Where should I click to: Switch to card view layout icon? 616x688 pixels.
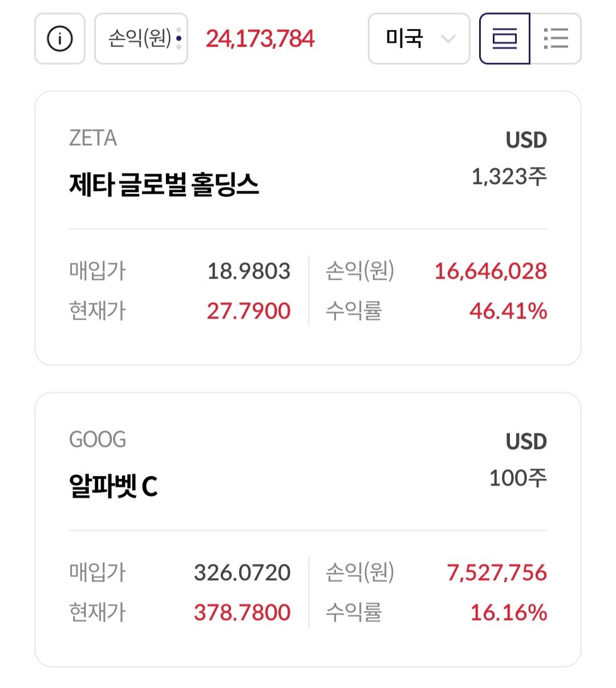(505, 39)
